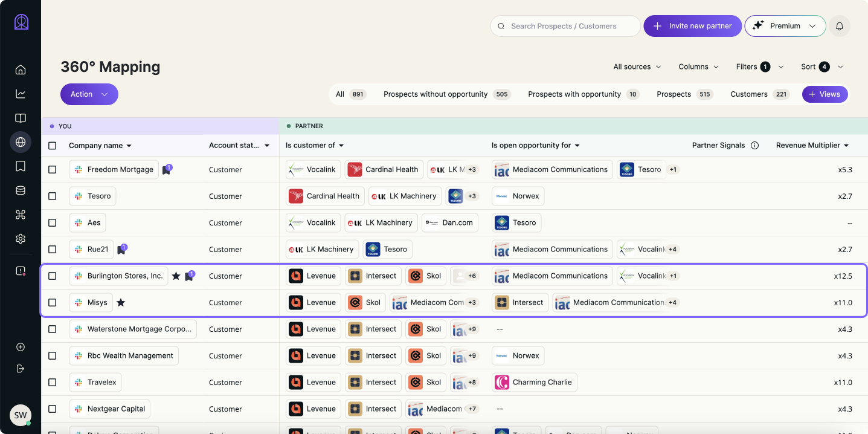Check the Aes row checkbox
868x434 pixels.
53,223
